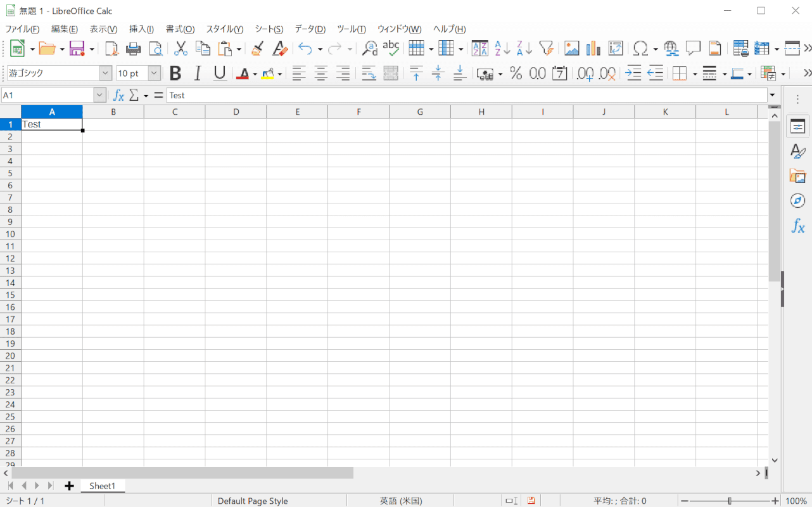Open the Open-file dropdown arrow

point(62,49)
